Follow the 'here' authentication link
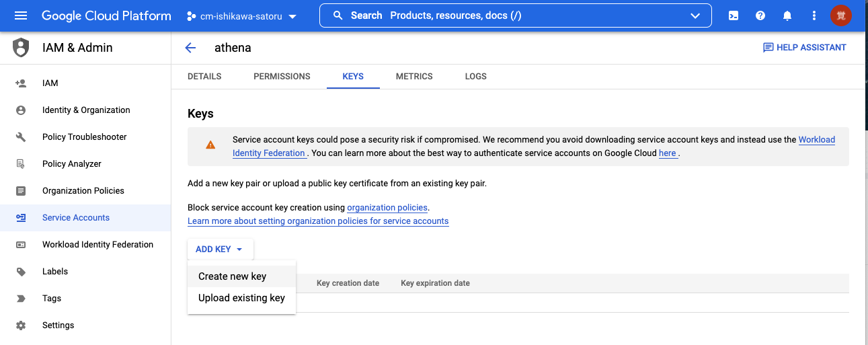The height and width of the screenshot is (345, 868). 668,153
